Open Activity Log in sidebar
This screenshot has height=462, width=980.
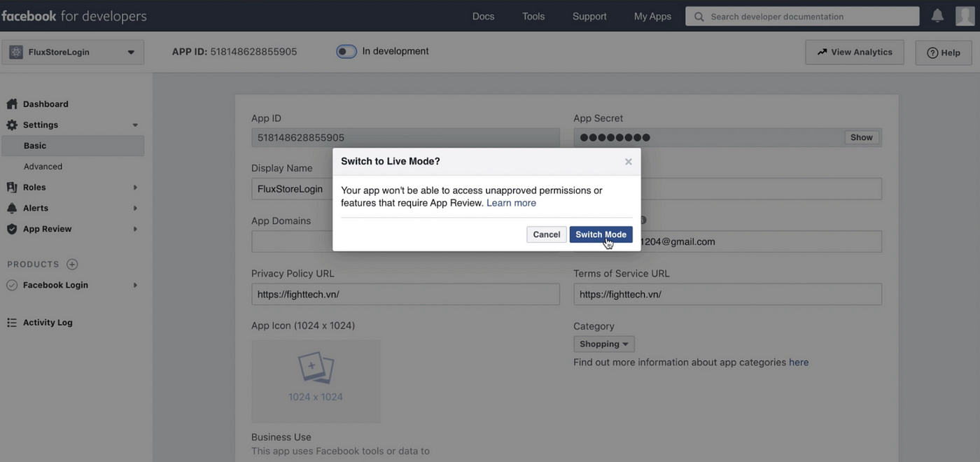[x=48, y=323]
